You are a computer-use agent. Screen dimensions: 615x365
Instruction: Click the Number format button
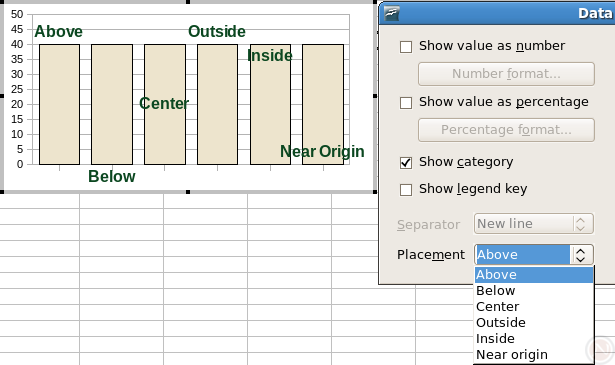coord(506,74)
